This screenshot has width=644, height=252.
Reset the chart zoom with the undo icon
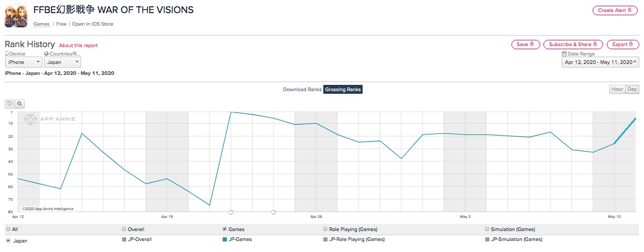click(9, 104)
